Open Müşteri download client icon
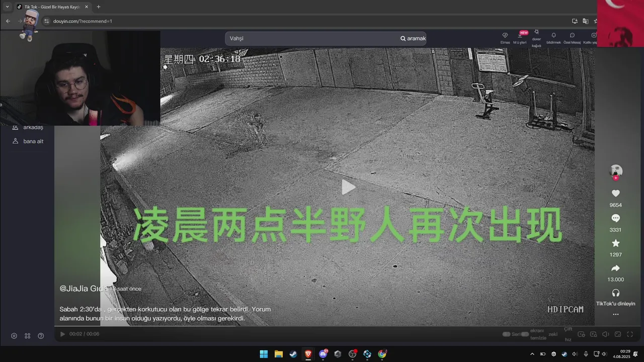 tap(520, 36)
